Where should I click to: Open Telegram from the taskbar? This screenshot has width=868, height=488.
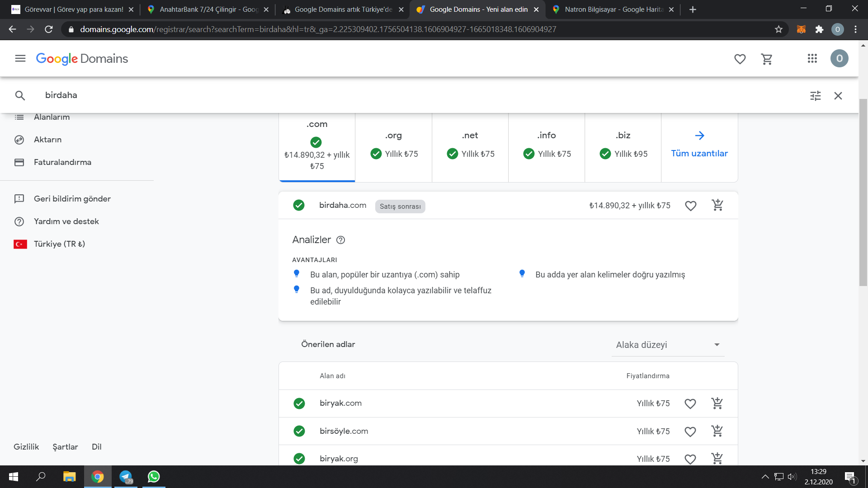126,477
